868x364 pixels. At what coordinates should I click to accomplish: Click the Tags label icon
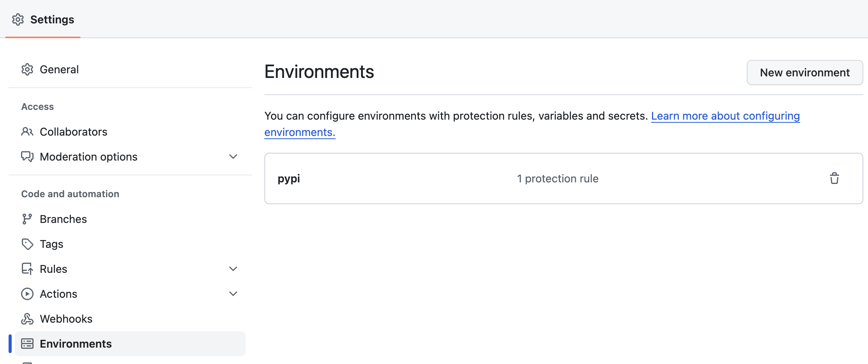coord(27,244)
